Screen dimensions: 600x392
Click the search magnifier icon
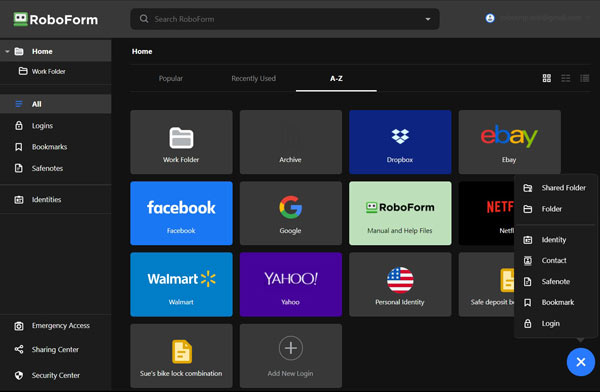coord(144,19)
